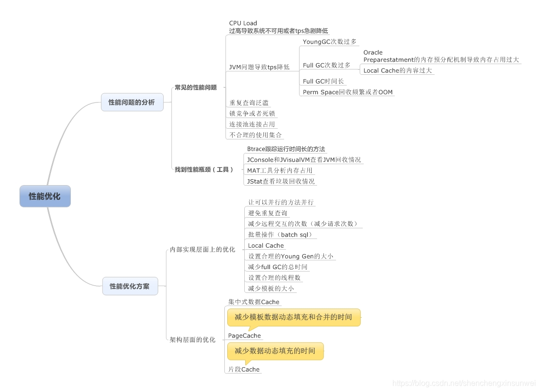Click the YoungGC次数过多 node
540x392 pixels.
(x=329, y=42)
